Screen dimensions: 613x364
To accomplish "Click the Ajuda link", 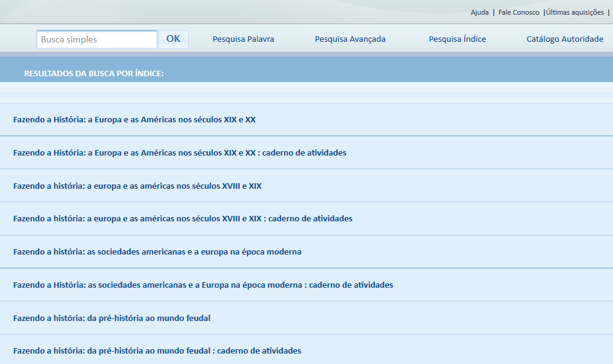I will (480, 12).
